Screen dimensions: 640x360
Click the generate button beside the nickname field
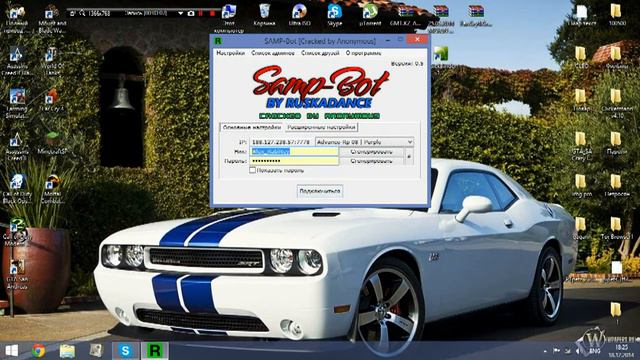[x=371, y=151]
